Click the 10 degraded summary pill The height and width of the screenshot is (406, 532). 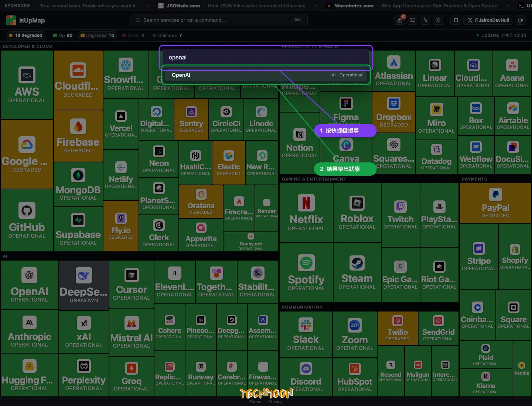[x=25, y=35]
